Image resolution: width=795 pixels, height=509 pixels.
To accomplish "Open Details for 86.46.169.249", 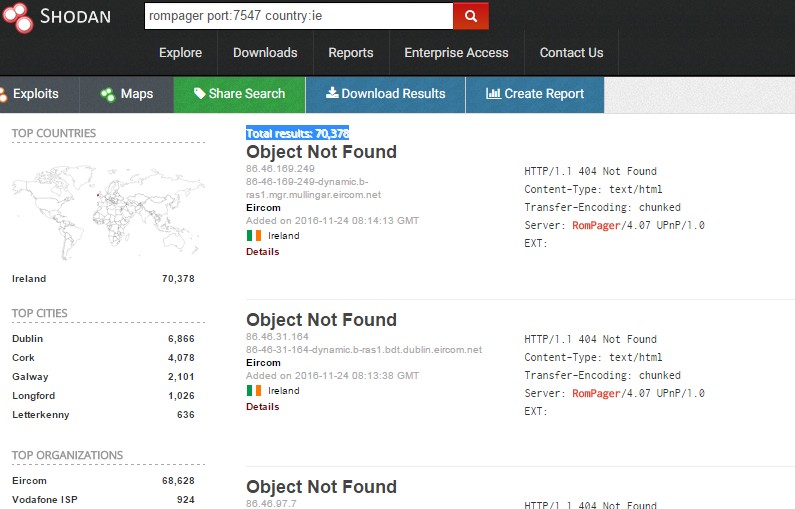I will (x=263, y=251).
